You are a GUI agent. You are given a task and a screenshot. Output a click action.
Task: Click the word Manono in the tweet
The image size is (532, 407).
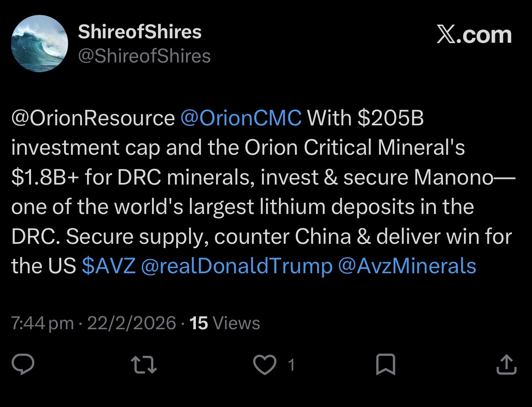(453, 177)
